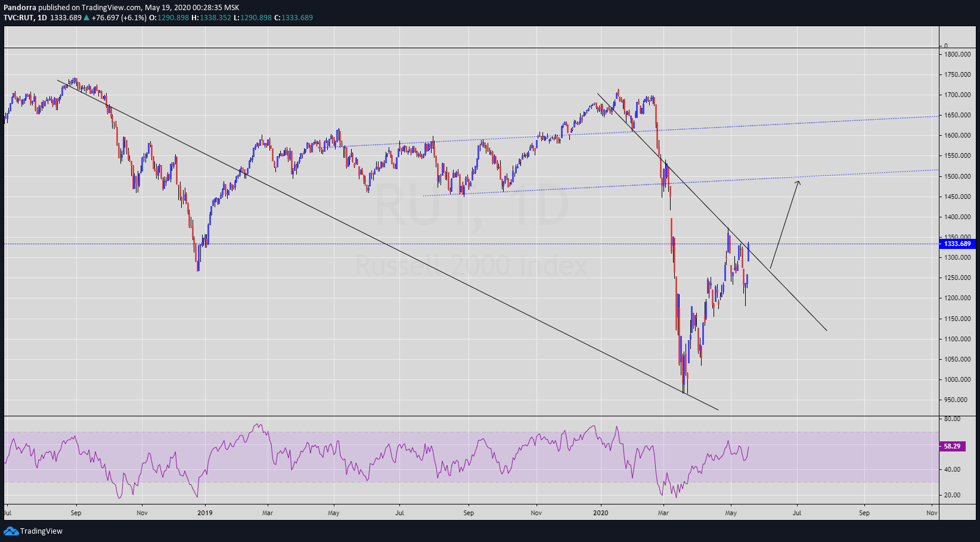This screenshot has width=980, height=542.
Task: Click the 1250.000 price axis label
Action: 957,278
